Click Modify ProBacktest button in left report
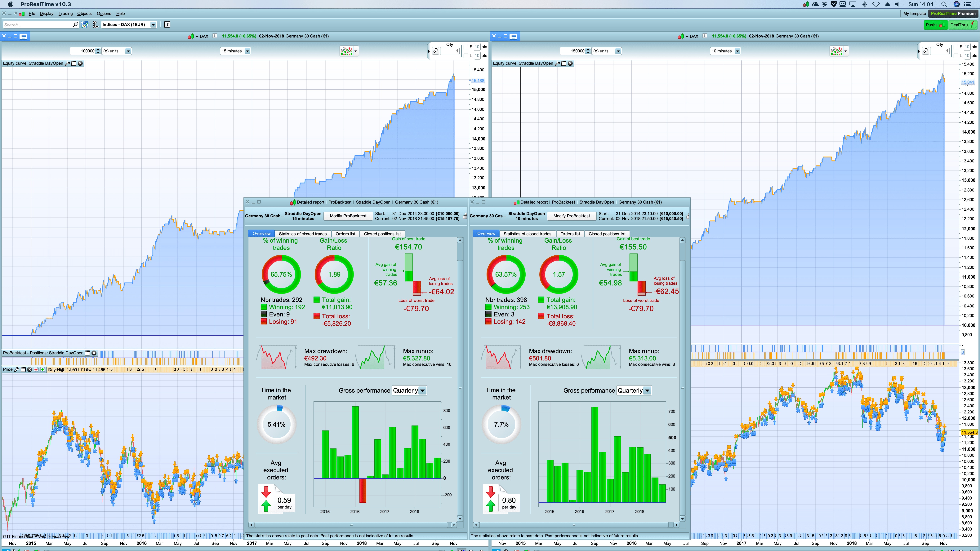This screenshot has height=551, width=980. (348, 216)
